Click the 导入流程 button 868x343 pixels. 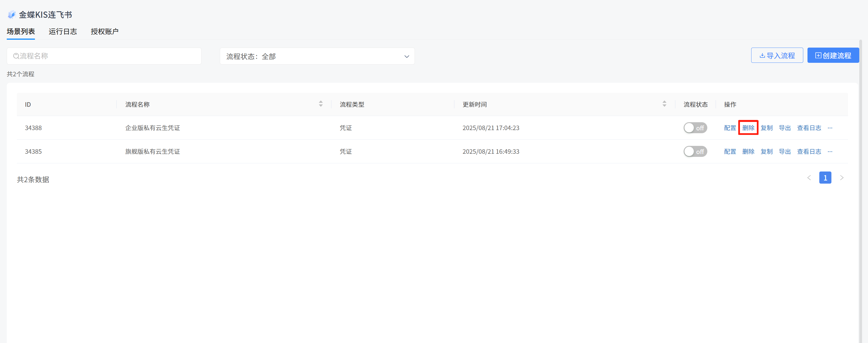(x=777, y=56)
